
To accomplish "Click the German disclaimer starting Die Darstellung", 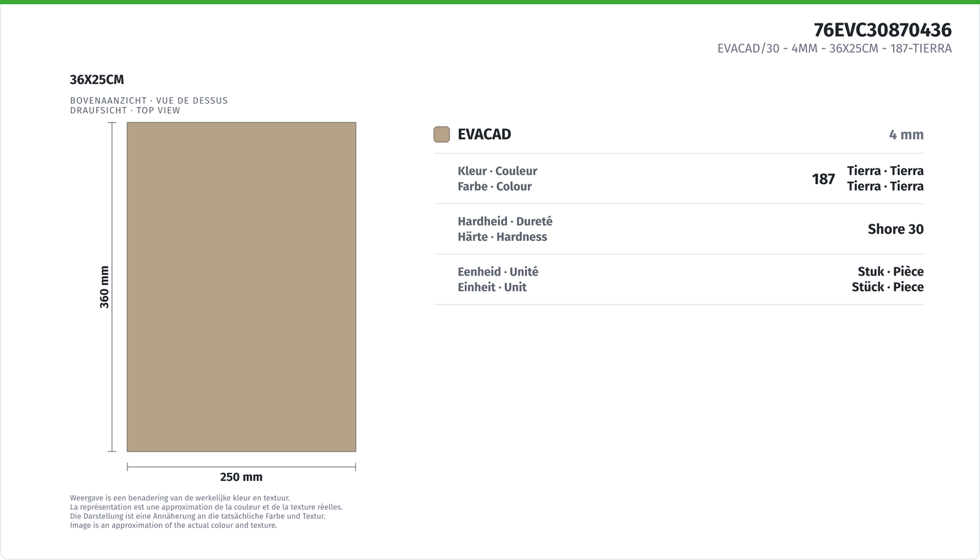I will (197, 516).
